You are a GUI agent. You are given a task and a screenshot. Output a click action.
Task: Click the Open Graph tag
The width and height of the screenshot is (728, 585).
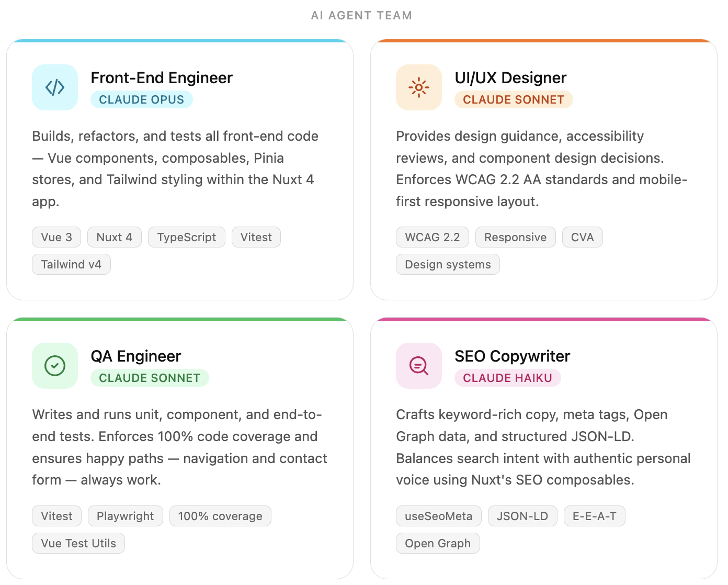[438, 543]
